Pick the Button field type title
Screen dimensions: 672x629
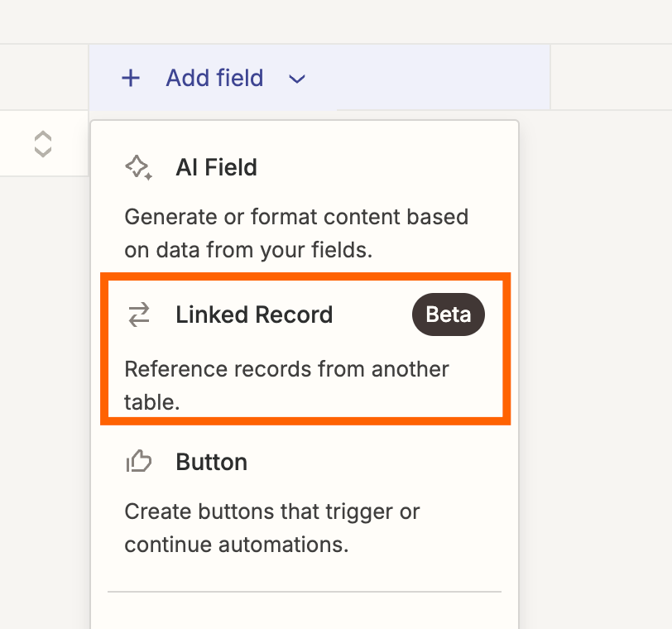pyautogui.click(x=211, y=462)
